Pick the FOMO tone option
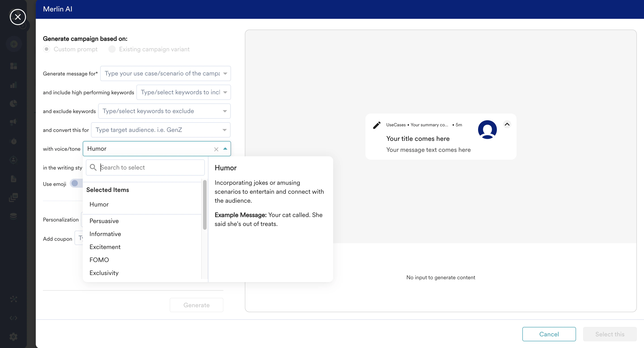Screen dimensions: 644x348 pos(99,260)
